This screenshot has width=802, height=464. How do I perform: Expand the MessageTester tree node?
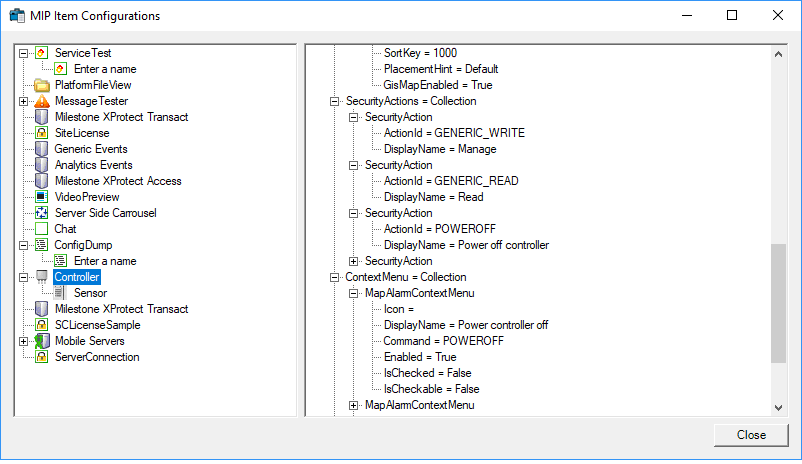pyautogui.click(x=24, y=101)
